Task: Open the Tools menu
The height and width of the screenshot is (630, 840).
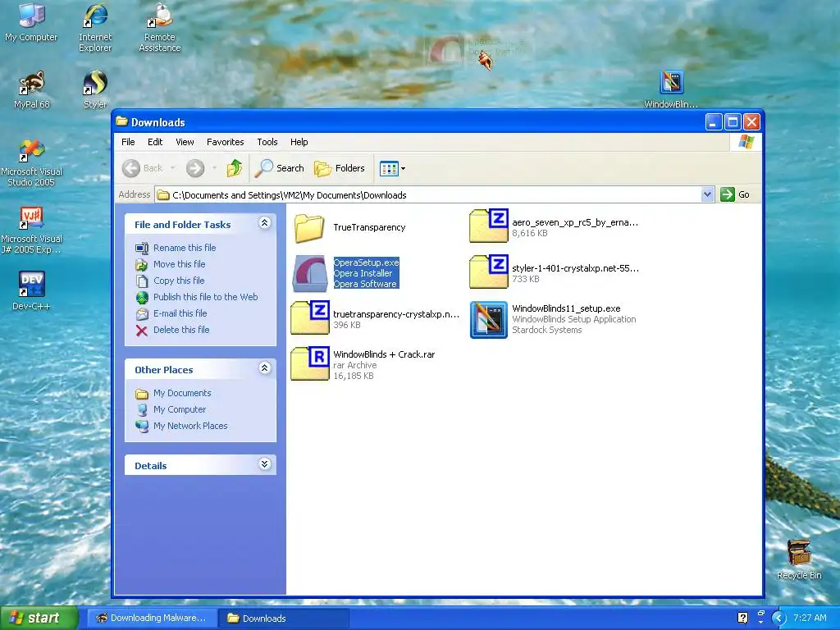Action: click(267, 142)
